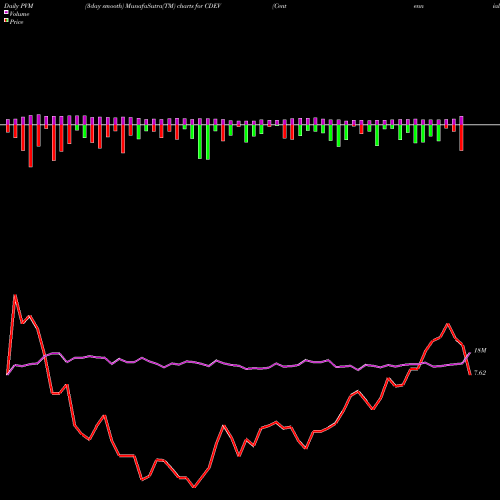This screenshot has height=500, width=500.
Task: Click the Volume legend swatch
Action: (6, 13)
